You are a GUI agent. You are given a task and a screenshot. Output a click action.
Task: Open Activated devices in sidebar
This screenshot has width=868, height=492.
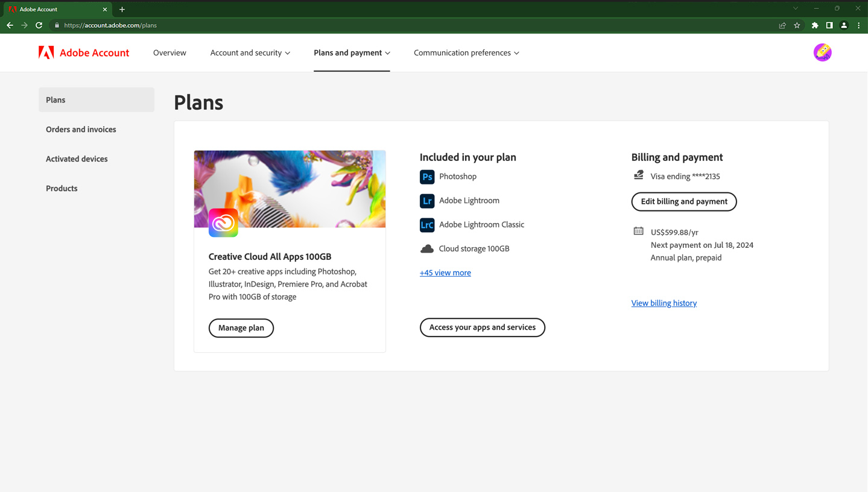point(77,159)
